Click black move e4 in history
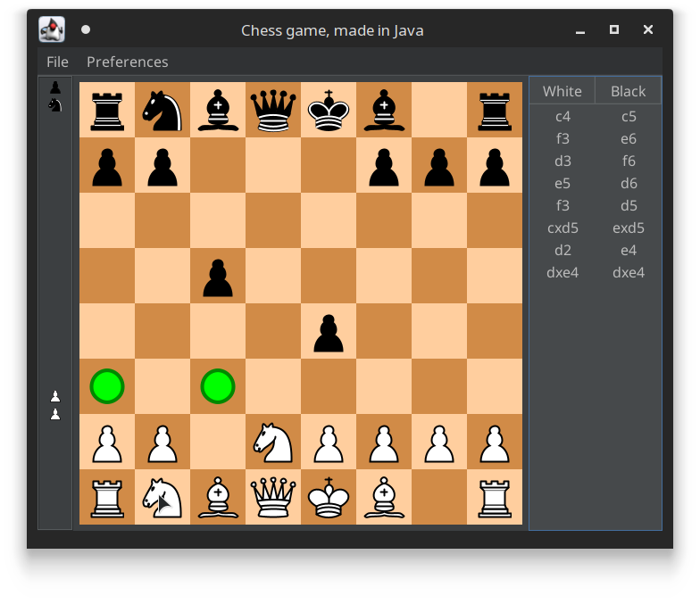Viewport: 700px width, 604px height. click(629, 250)
